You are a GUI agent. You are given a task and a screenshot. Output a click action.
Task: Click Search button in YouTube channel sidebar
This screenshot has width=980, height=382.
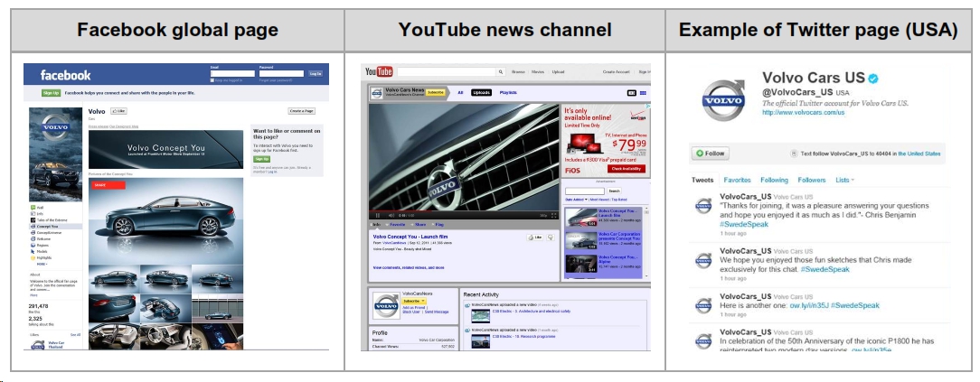coord(615,191)
